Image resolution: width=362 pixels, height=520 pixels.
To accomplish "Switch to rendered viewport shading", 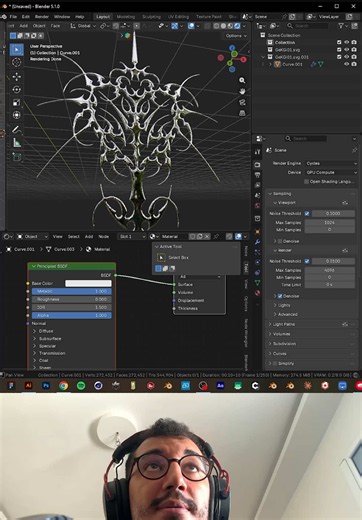I will click(237, 26).
